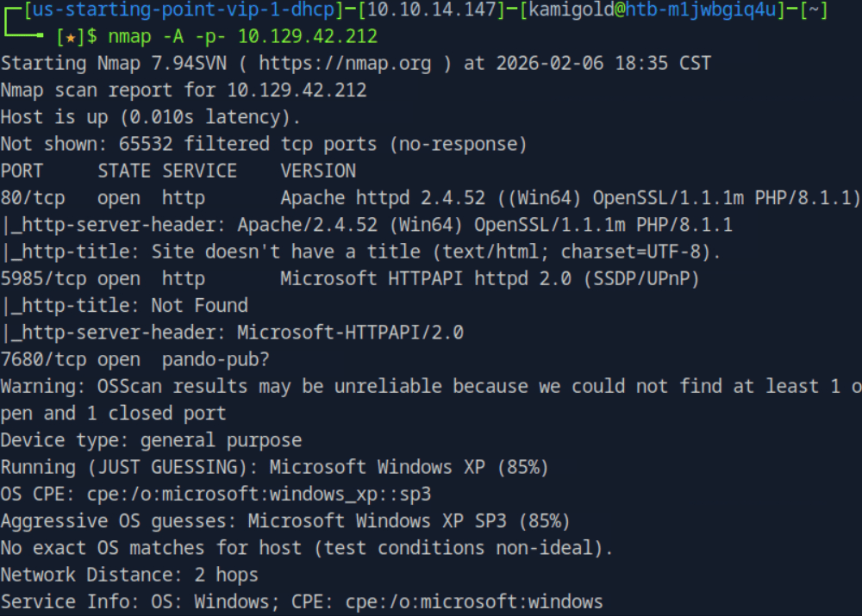Screen dimensions: 862x616
Task: Click the VERSION column header
Action: pos(318,171)
